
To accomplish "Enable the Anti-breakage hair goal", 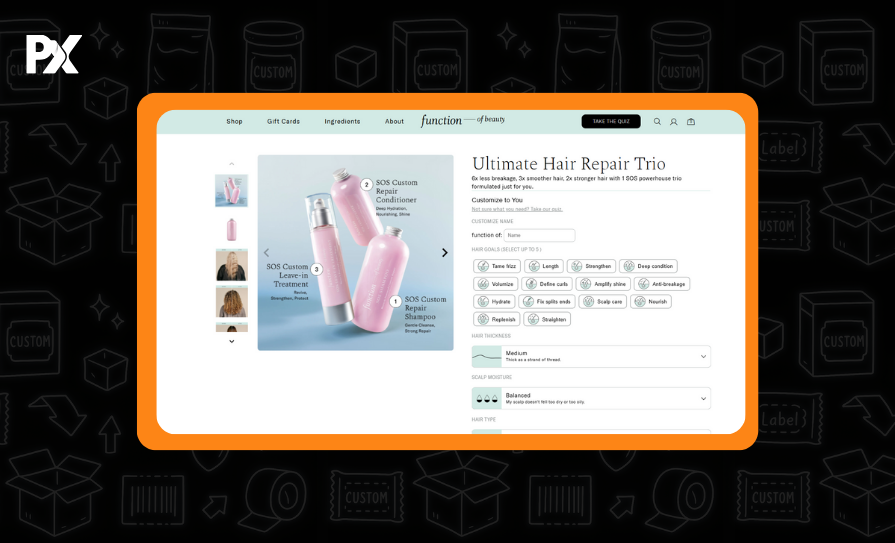I will [x=662, y=284].
